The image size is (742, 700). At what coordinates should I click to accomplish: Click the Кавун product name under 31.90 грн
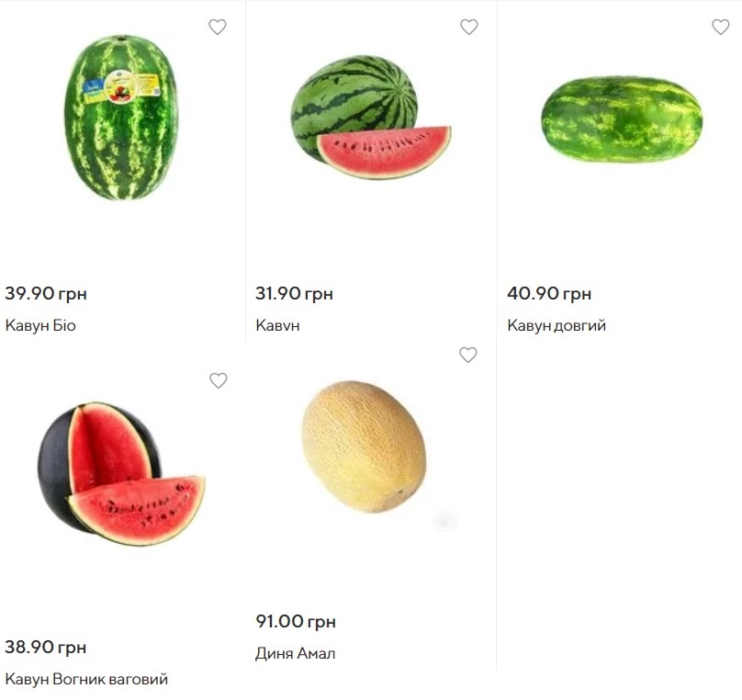[x=277, y=325]
